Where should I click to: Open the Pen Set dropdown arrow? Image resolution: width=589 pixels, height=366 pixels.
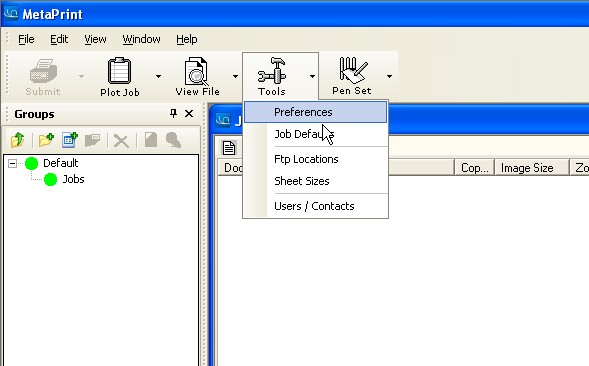[x=389, y=76]
